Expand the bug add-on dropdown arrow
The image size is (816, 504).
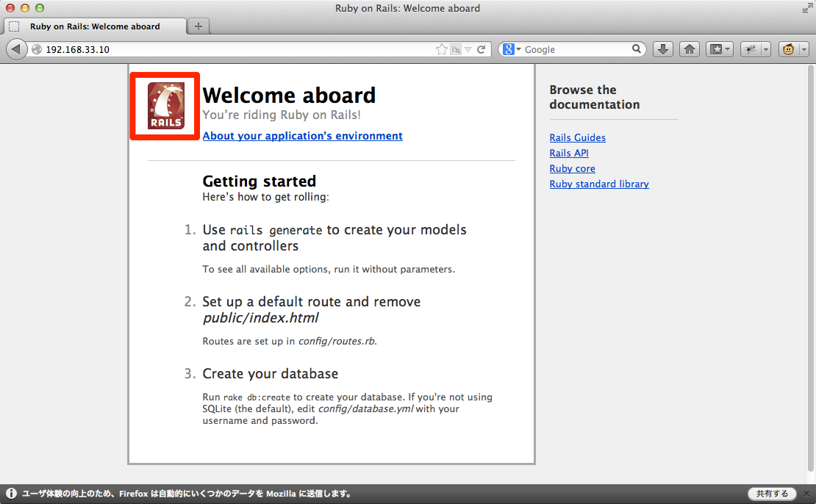pos(765,49)
